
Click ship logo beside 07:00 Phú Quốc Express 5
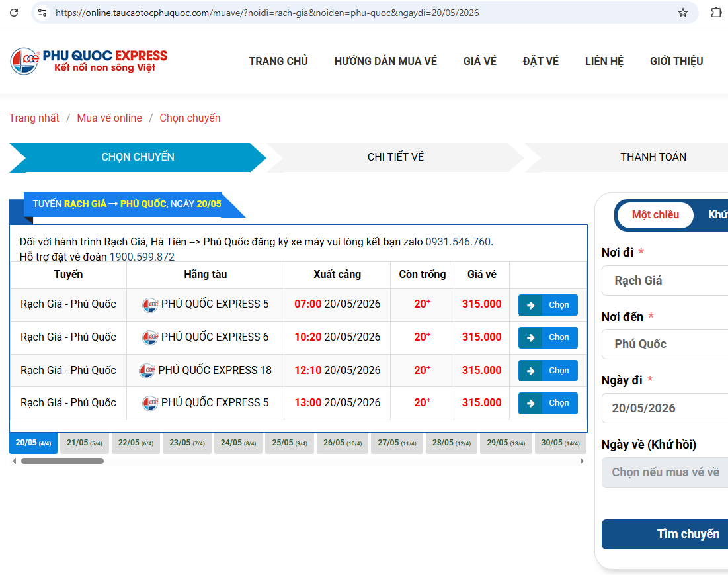tap(150, 304)
